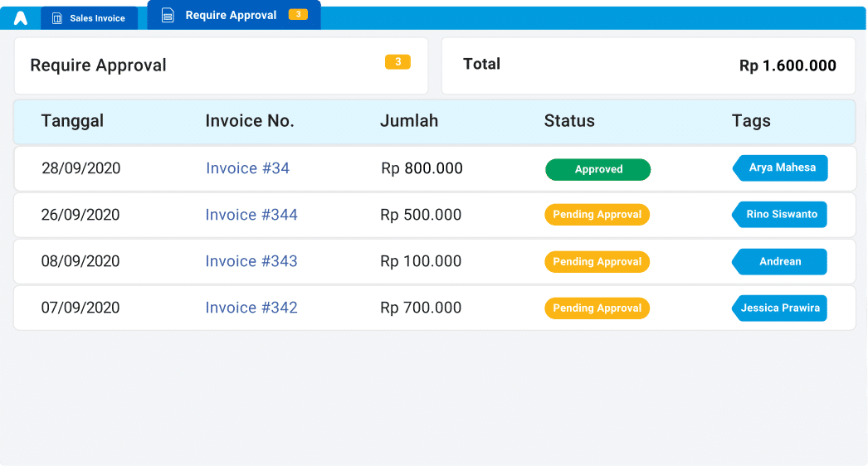Click Pending Approval status for Invoice #343
Viewport: 868px width, 466px height.
tap(597, 261)
